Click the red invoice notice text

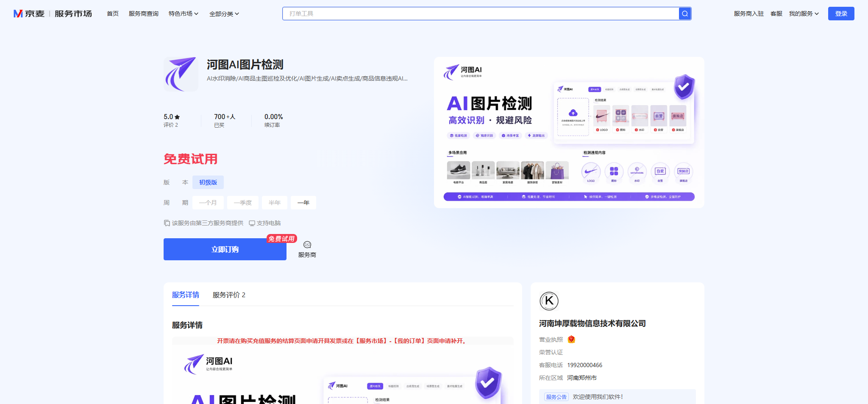tap(343, 341)
